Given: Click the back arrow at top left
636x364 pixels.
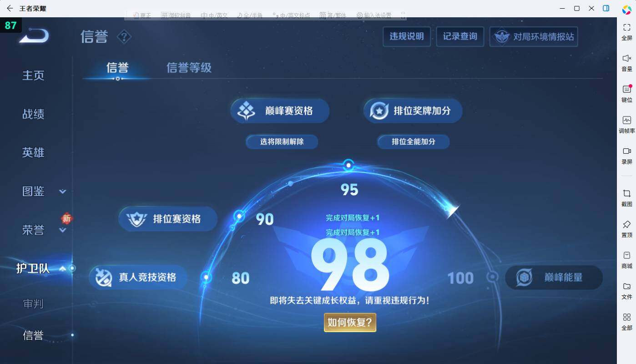Looking at the screenshot, I should click(10, 8).
